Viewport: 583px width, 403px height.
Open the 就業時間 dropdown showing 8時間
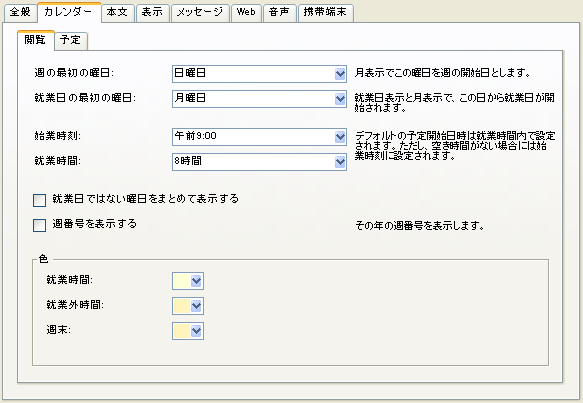coord(259,162)
